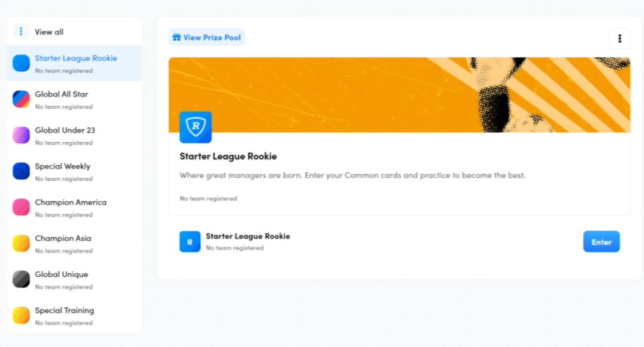Click the prize pool gift icon
Image resolution: width=644 pixels, height=347 pixels.
pyautogui.click(x=176, y=38)
